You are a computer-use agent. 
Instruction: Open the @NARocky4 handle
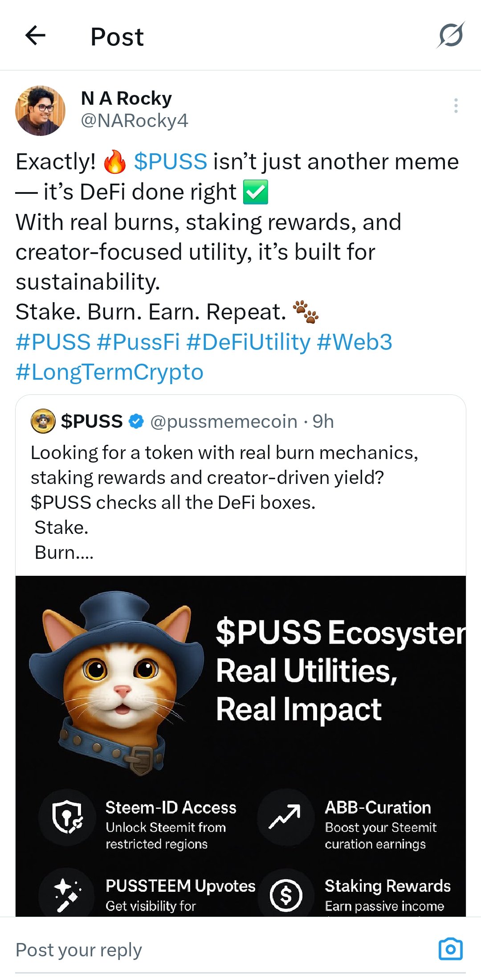click(135, 121)
